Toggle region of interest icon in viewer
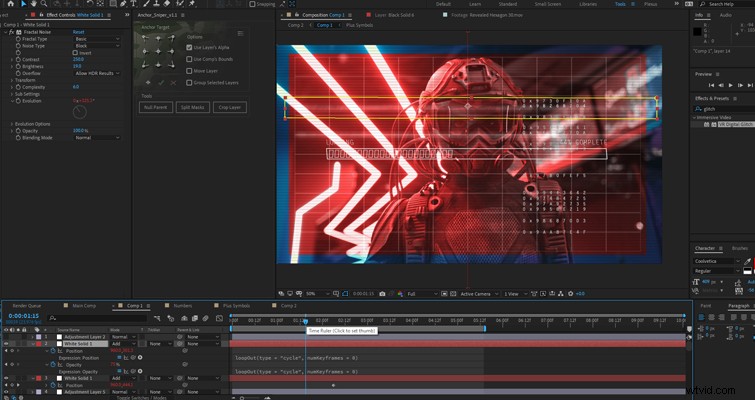Screen dimensions: 755x400 [x=444, y=294]
